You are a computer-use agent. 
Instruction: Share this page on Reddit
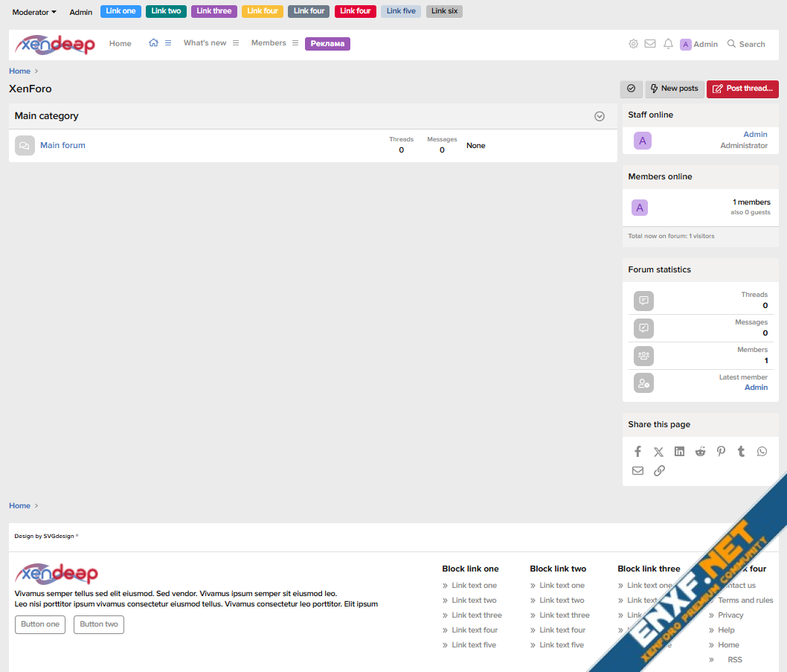700,452
